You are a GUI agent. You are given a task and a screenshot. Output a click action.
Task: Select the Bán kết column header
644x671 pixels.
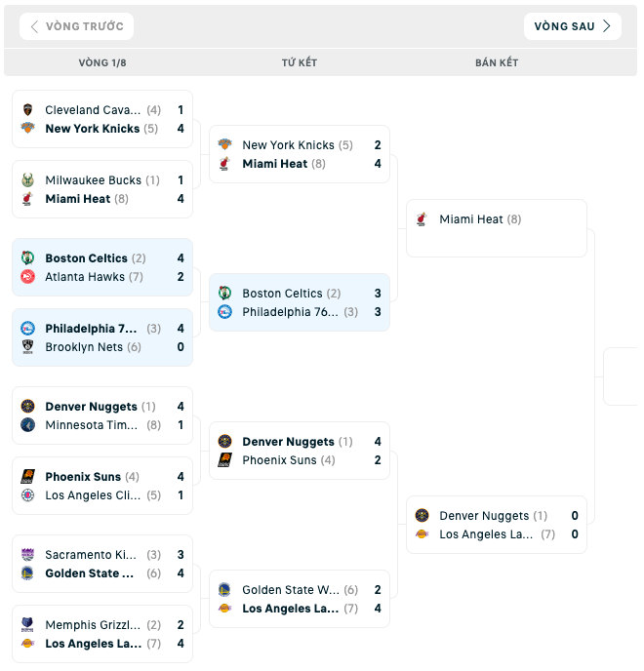[497, 62]
